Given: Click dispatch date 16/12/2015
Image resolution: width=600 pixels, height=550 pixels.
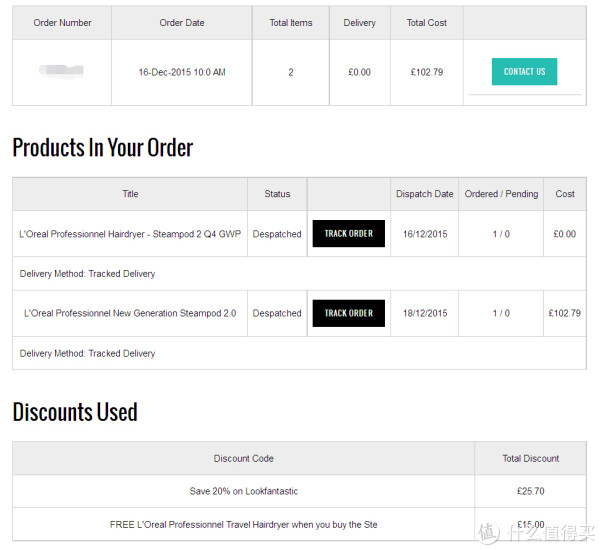Looking at the screenshot, I should (x=425, y=234).
